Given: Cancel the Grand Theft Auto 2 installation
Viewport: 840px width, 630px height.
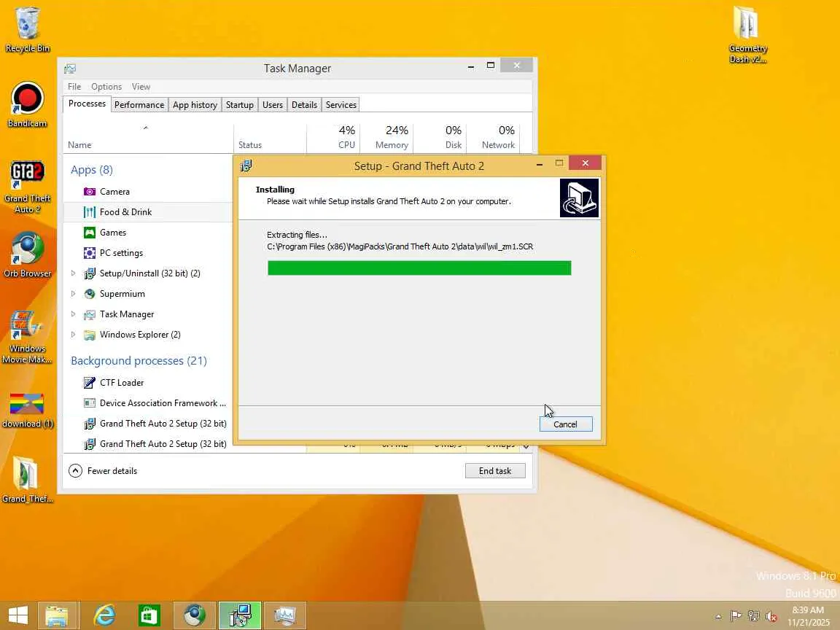Looking at the screenshot, I should (566, 424).
